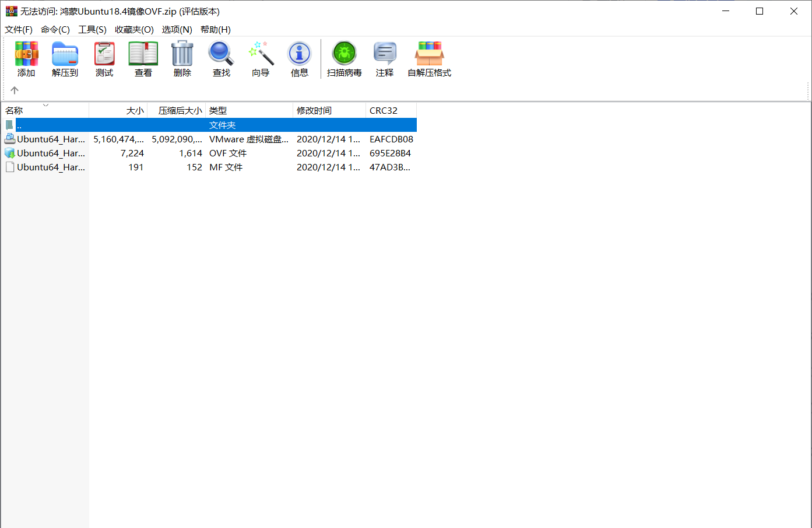Image resolution: width=812 pixels, height=528 pixels.
Task: Sort by the 修改时间 column header
Action: click(329, 110)
